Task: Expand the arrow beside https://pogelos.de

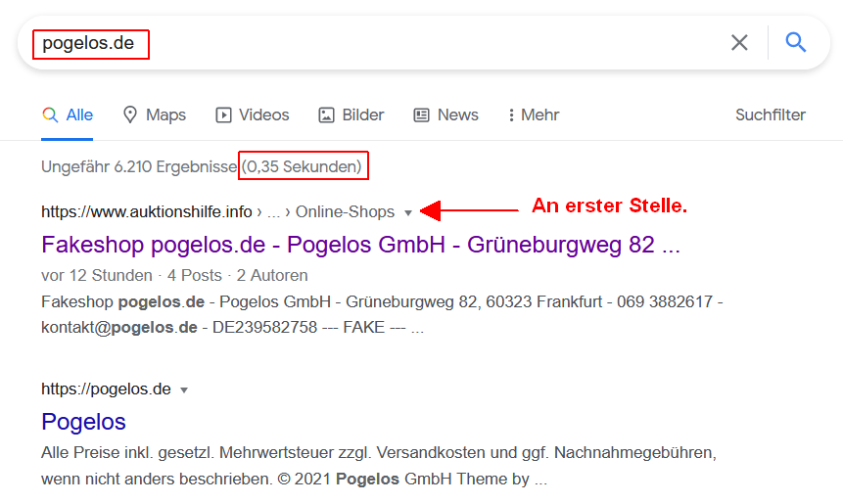Action: pos(183,389)
